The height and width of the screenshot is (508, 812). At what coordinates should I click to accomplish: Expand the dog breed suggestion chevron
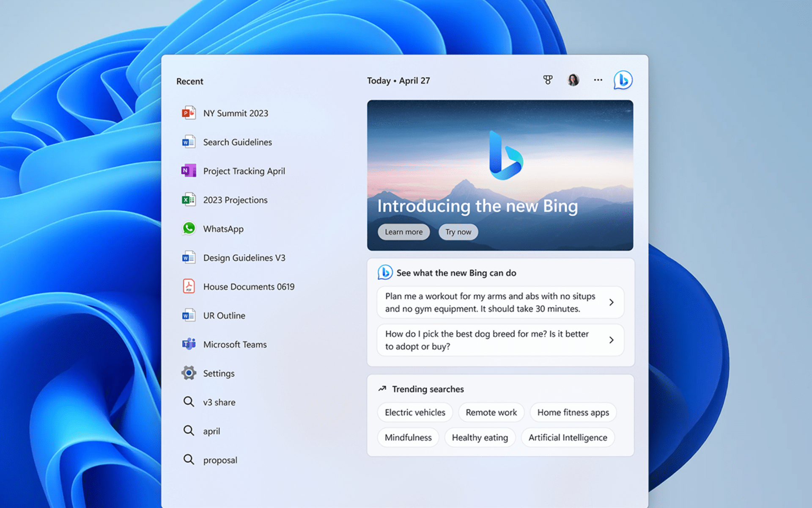click(611, 340)
